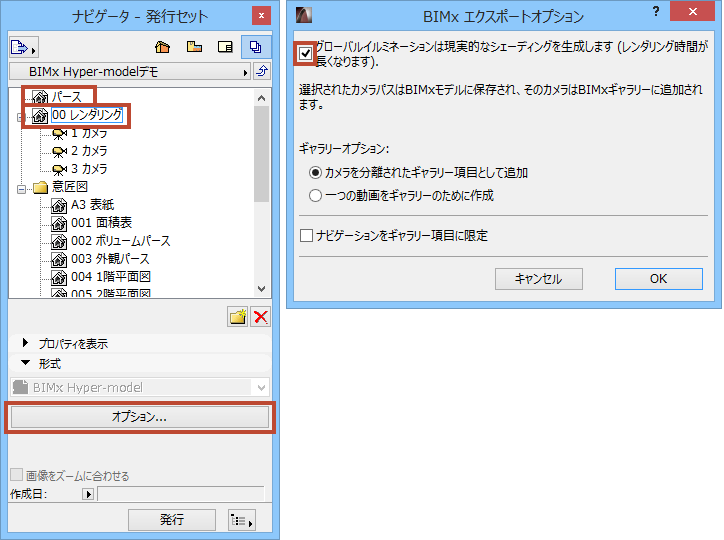Image resolution: width=724 pixels, height=540 pixels.
Task: Switch to Layout Book icon
Action: click(225, 47)
